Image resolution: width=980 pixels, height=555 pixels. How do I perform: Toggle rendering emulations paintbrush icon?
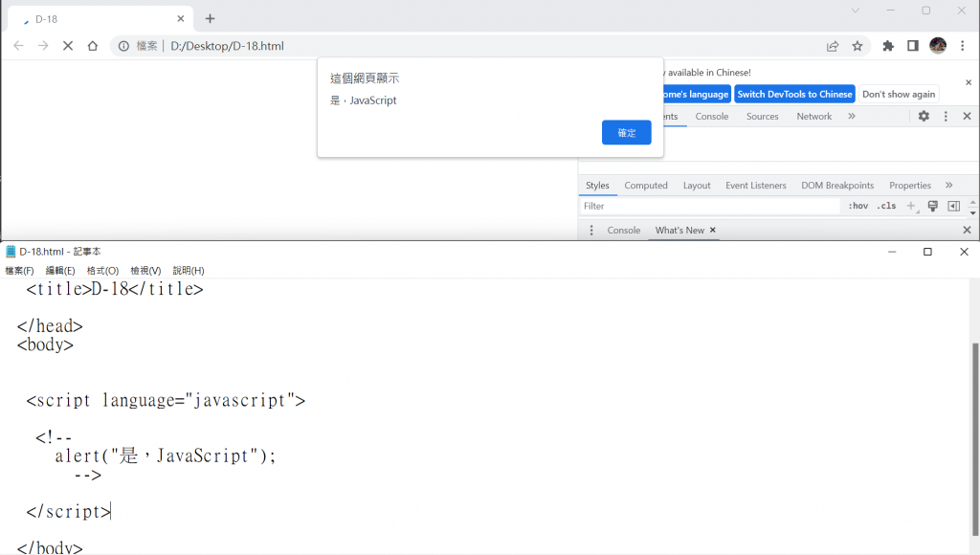point(932,206)
